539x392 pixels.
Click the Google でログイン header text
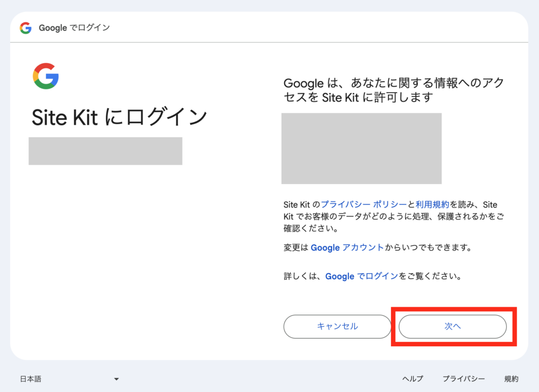[74, 28]
